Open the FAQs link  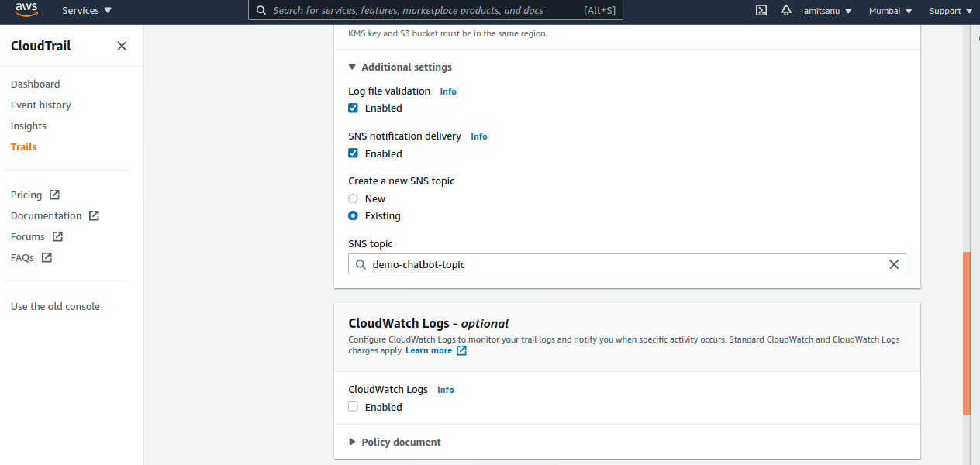22,257
